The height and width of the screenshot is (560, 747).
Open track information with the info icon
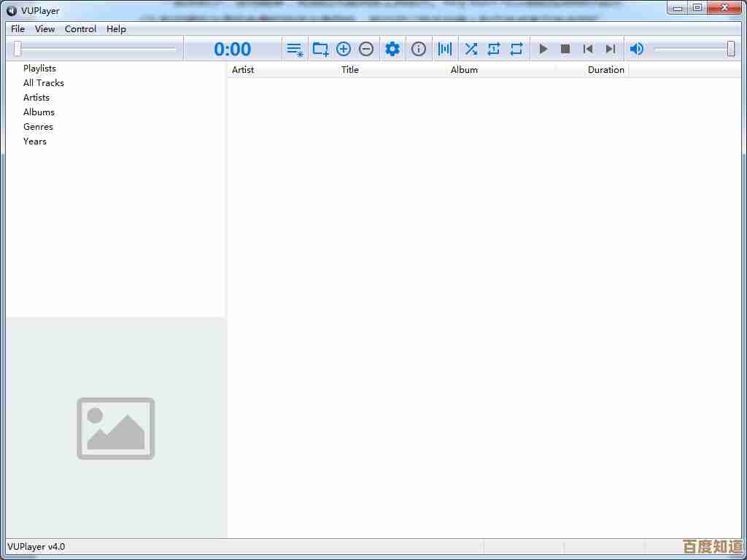[419, 50]
